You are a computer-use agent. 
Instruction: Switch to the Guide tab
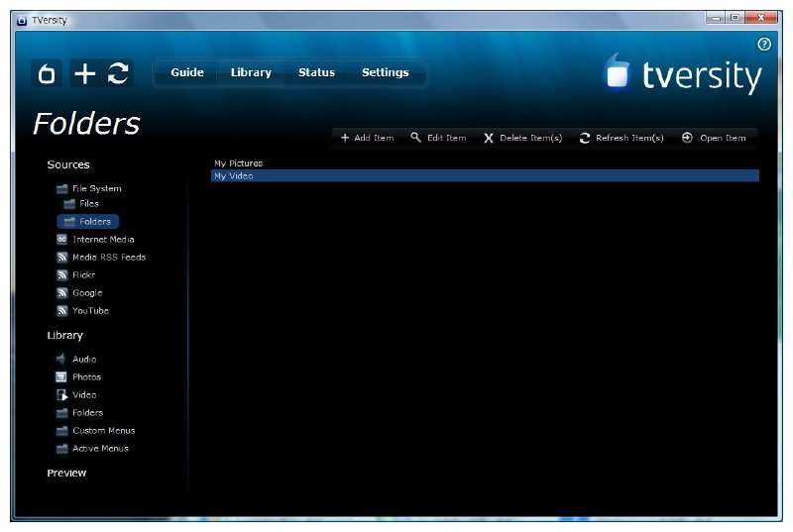(x=186, y=72)
